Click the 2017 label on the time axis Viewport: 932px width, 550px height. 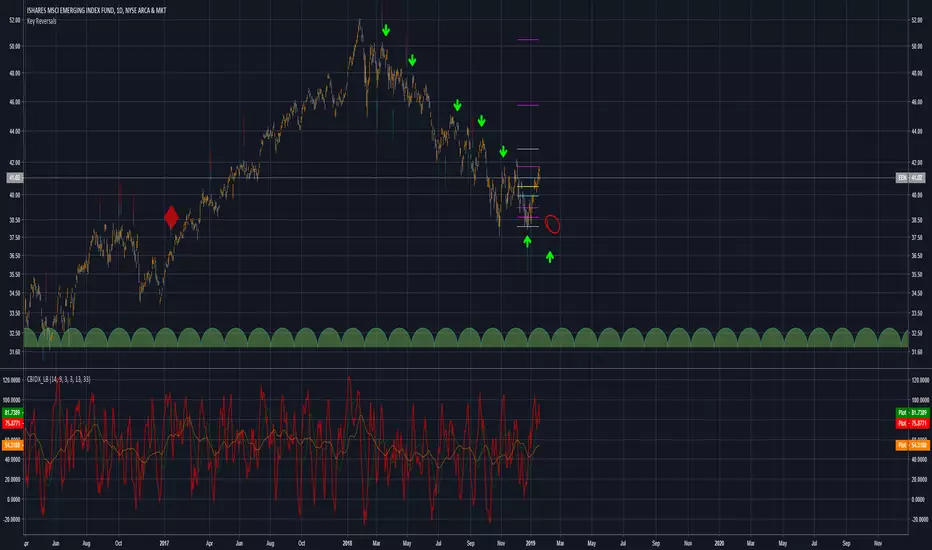pyautogui.click(x=165, y=543)
